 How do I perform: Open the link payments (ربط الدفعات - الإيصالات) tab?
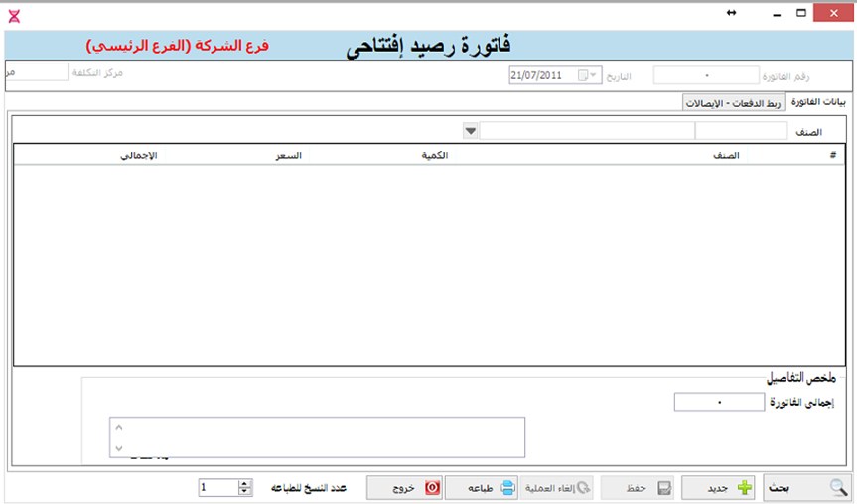pyautogui.click(x=734, y=102)
